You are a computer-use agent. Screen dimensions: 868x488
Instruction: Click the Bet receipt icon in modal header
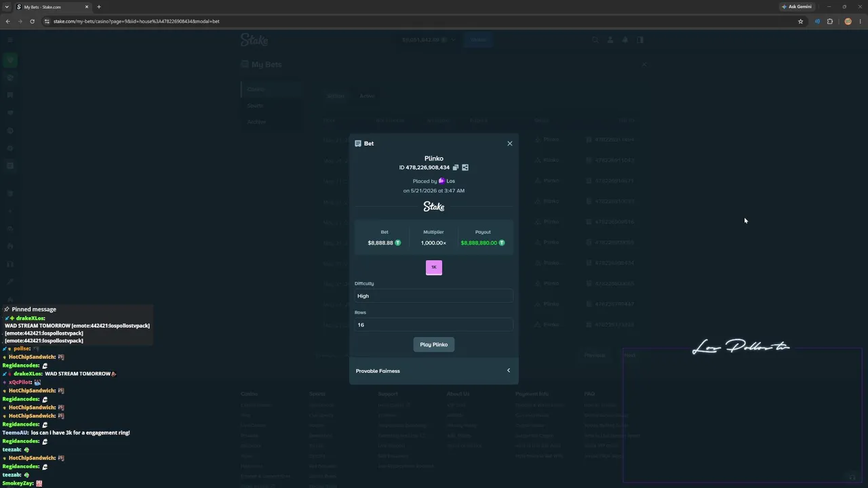(358, 144)
